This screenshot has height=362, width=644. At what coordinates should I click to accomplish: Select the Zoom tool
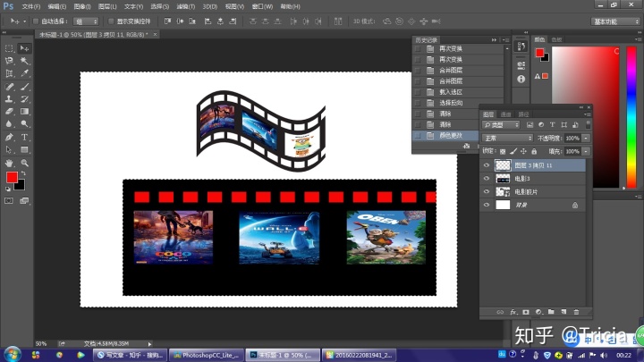click(x=25, y=163)
